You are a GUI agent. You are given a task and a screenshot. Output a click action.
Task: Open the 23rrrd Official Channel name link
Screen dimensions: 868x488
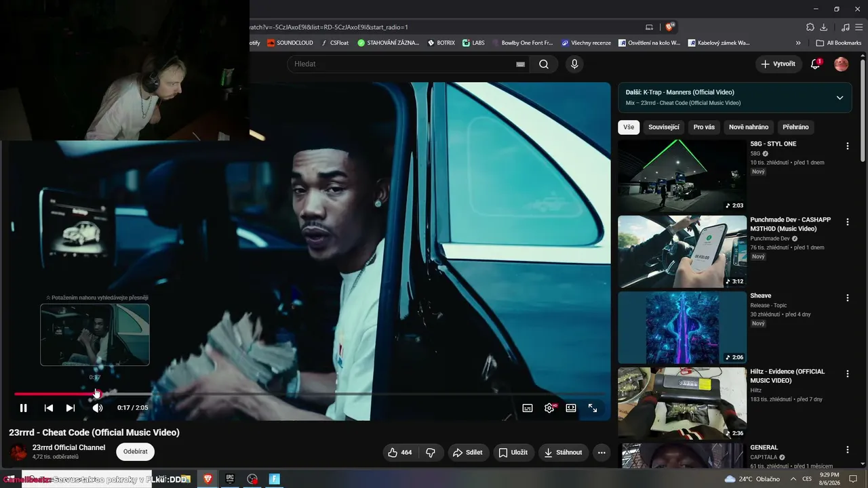coord(69,447)
